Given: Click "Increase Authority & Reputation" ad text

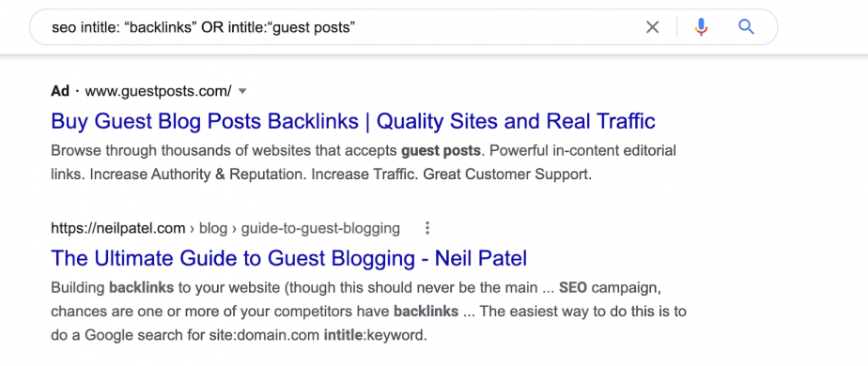Looking at the screenshot, I should [198, 175].
